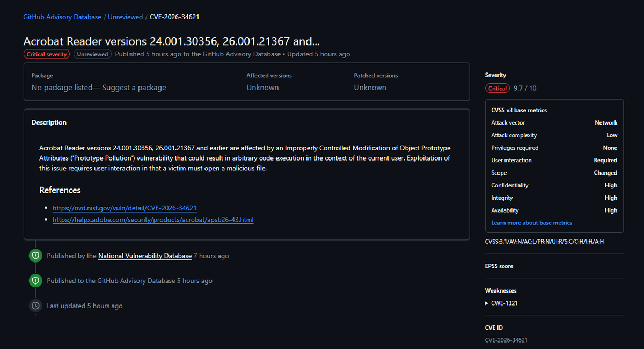
Task: Open GitHub Advisory Database breadcrumb link
Action: pyautogui.click(x=62, y=17)
